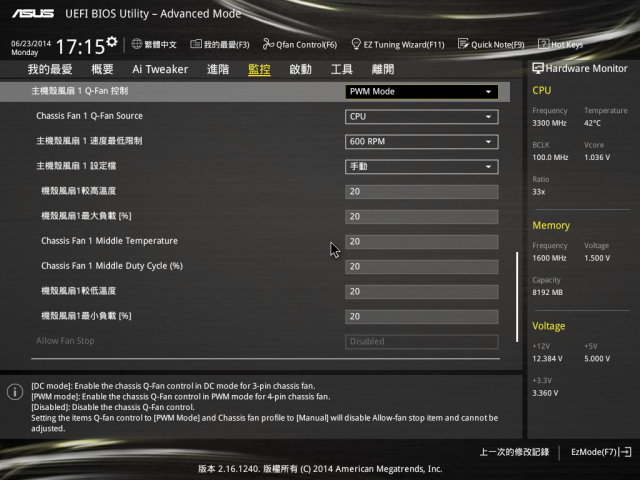Click the Vcore 1.036 V value
Image resolution: width=640 pixels, height=480 pixels.
pos(597,157)
